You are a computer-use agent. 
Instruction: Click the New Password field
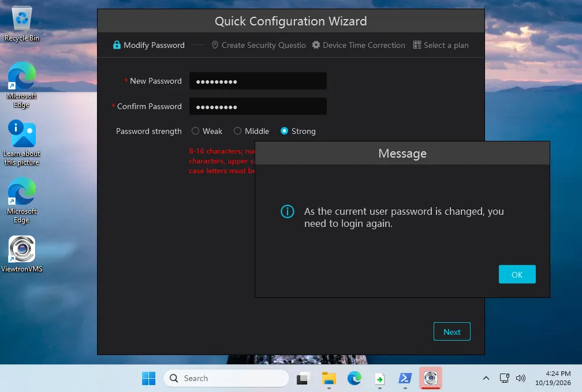258,81
